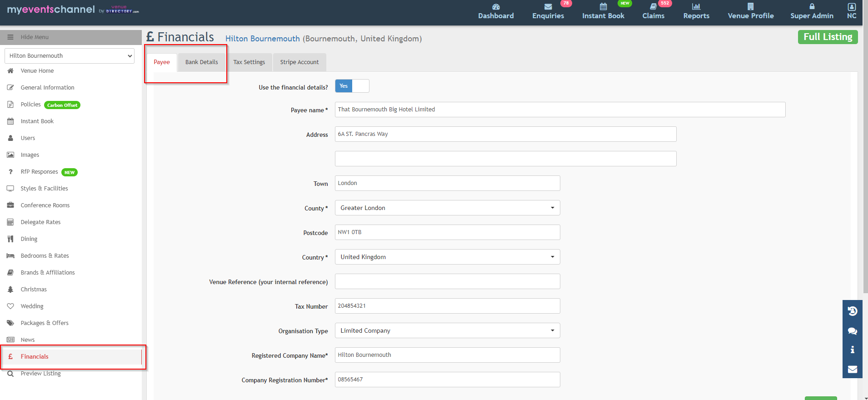Click the Carbon Offset badge
The height and width of the screenshot is (400, 868).
tap(62, 105)
